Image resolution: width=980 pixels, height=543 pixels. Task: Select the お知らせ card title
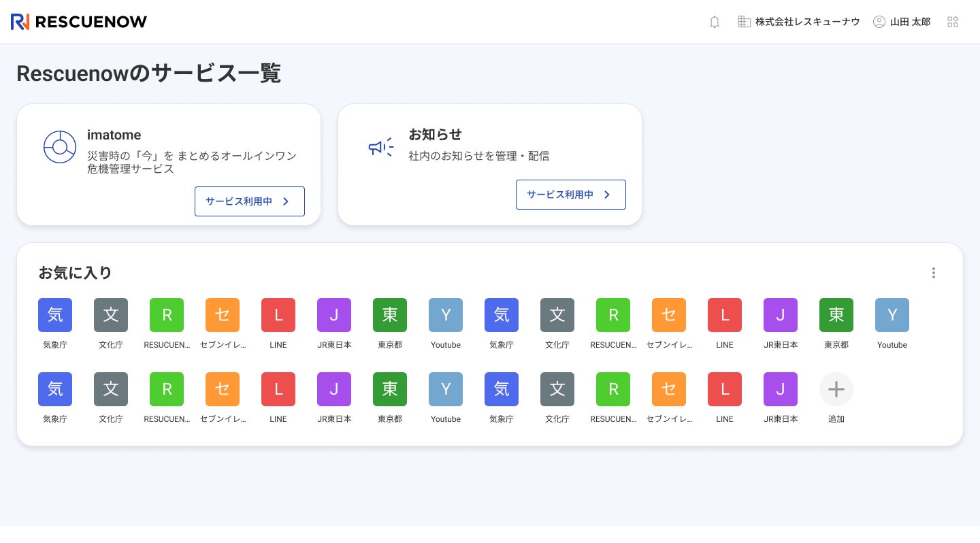click(435, 135)
